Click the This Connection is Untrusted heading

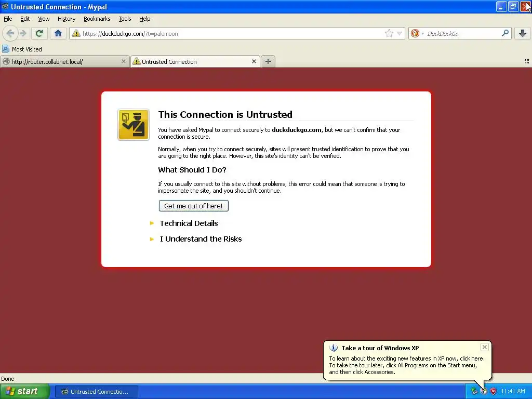tap(225, 114)
